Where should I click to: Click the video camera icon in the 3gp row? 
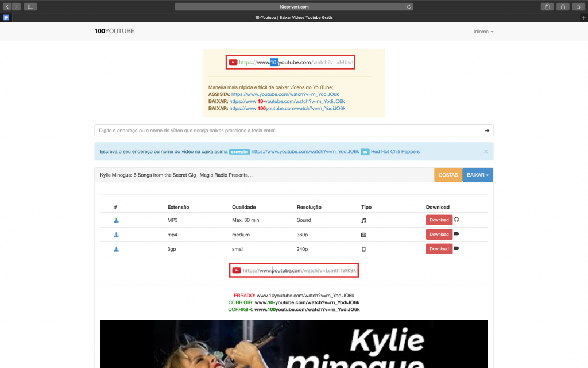(x=457, y=248)
